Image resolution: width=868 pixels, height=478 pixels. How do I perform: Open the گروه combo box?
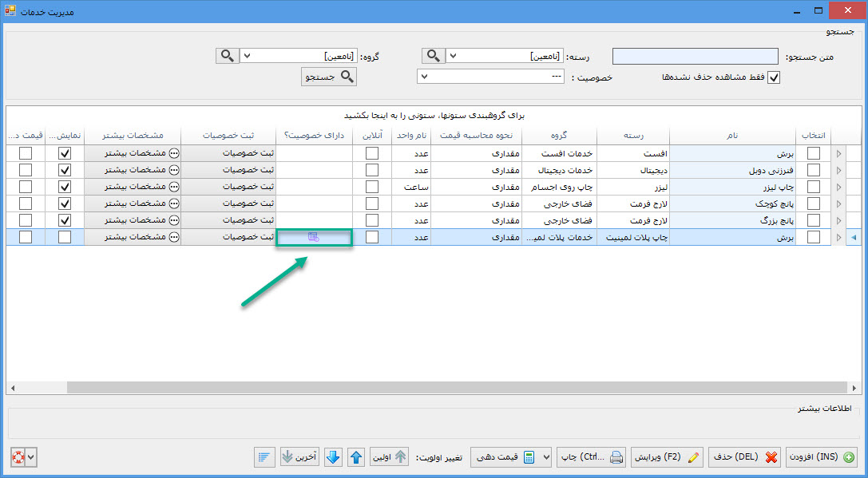point(299,56)
